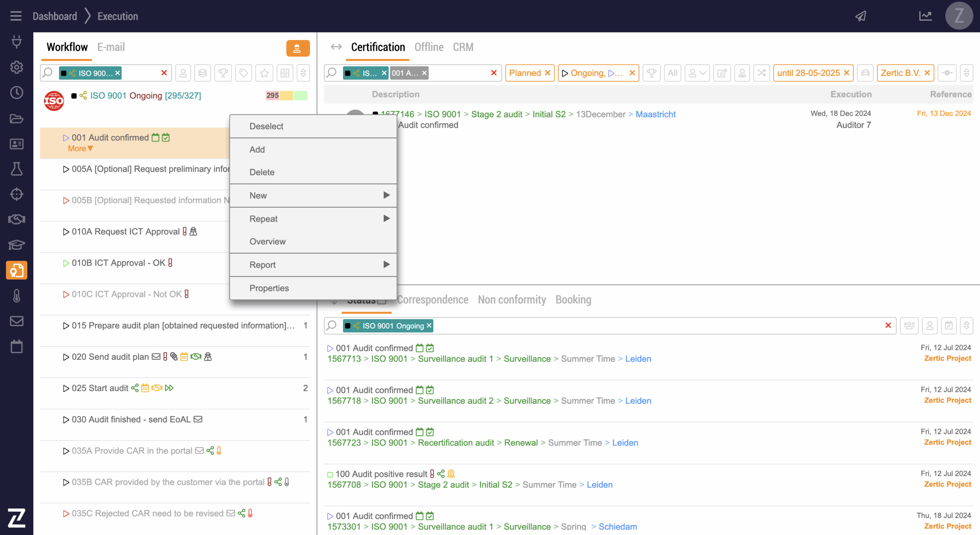
Task: Click the green segment of progress bar
Action: pyautogui.click(x=301, y=96)
